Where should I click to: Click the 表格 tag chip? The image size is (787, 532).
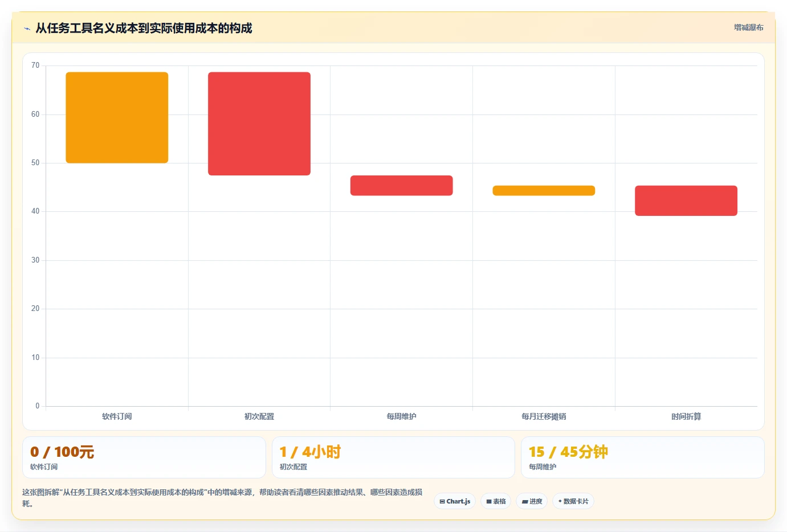tap(496, 501)
